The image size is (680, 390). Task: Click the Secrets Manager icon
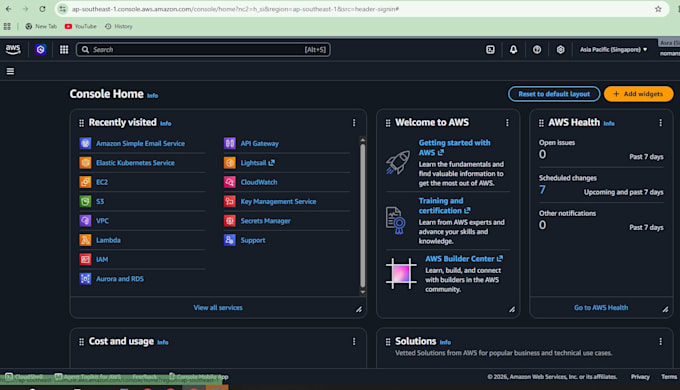coord(230,220)
